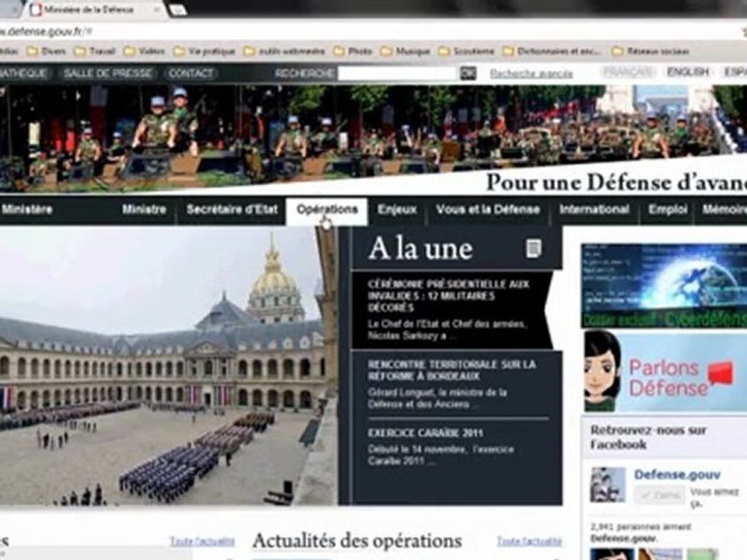Open the Divers bookmark folder

click(47, 51)
